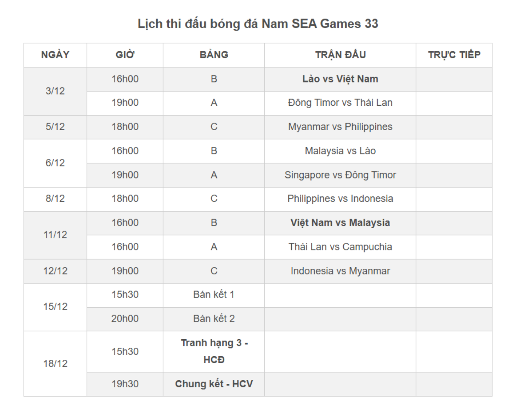Click the Myanmar vs Philippines match

(x=340, y=127)
